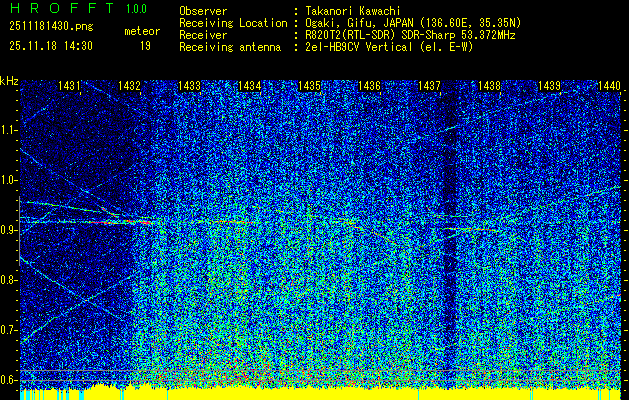Click time marker 1440
Image resolution: width=629 pixels, height=400 pixels.
coord(609,86)
